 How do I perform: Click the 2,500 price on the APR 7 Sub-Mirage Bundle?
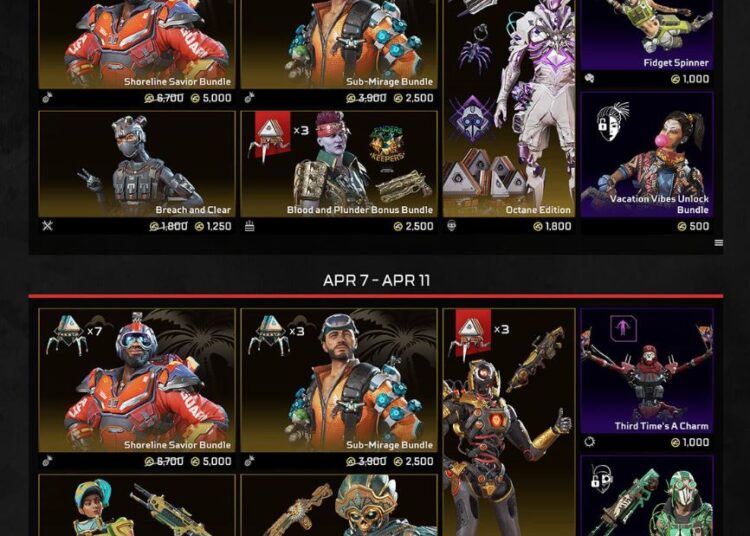point(414,461)
